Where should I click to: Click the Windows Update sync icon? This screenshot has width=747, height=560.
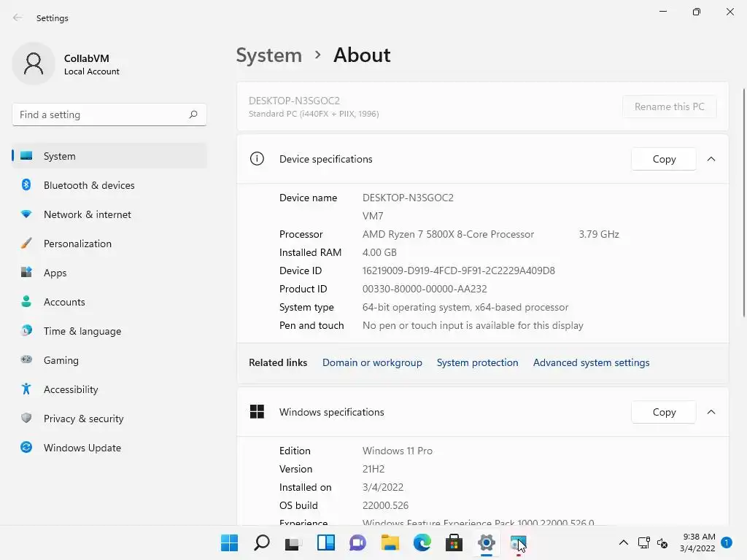coord(26,447)
